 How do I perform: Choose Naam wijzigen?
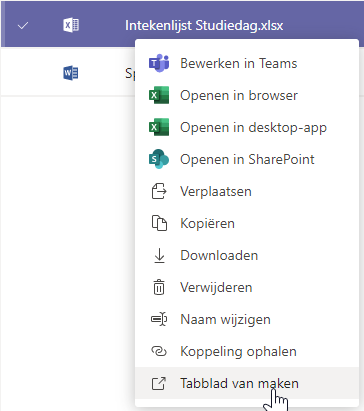[x=247, y=319]
